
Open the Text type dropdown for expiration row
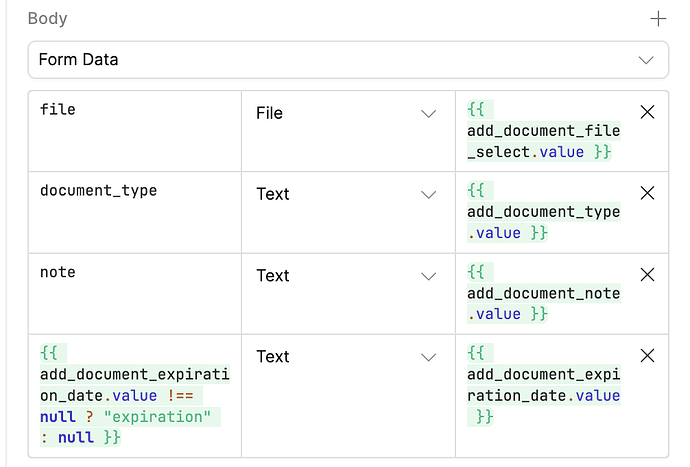(347, 357)
